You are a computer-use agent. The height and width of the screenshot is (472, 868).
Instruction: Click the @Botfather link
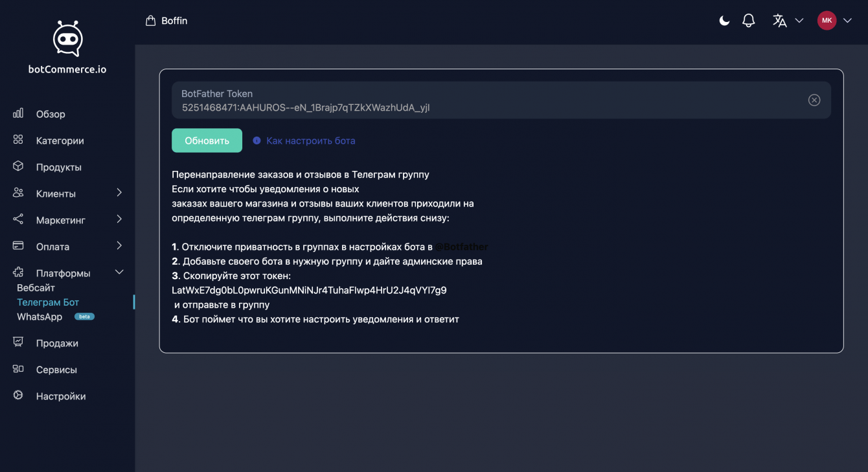(x=461, y=247)
